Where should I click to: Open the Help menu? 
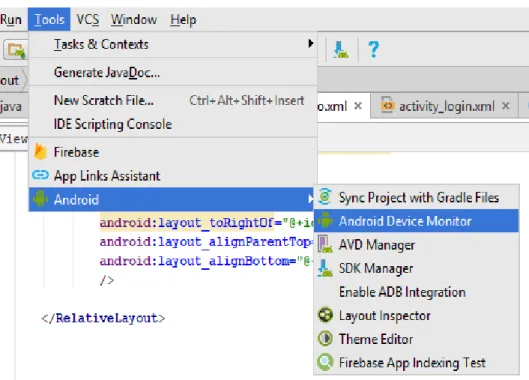(x=183, y=20)
